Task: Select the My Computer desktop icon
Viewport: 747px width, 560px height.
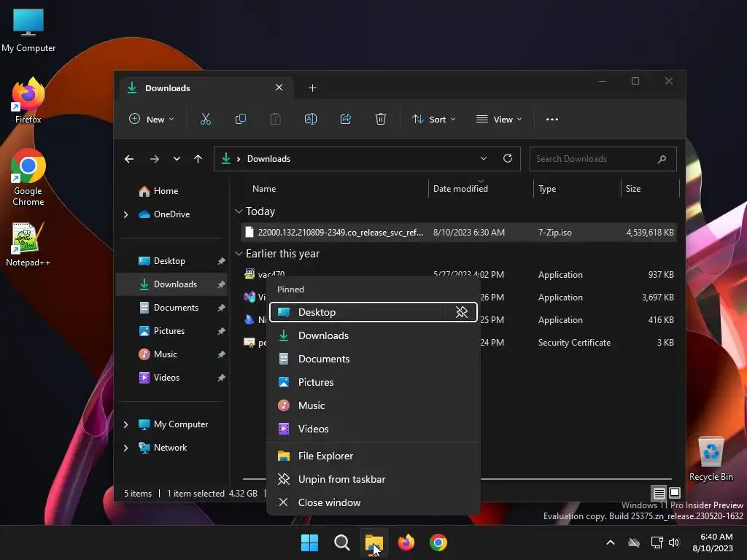Action: pos(28,31)
